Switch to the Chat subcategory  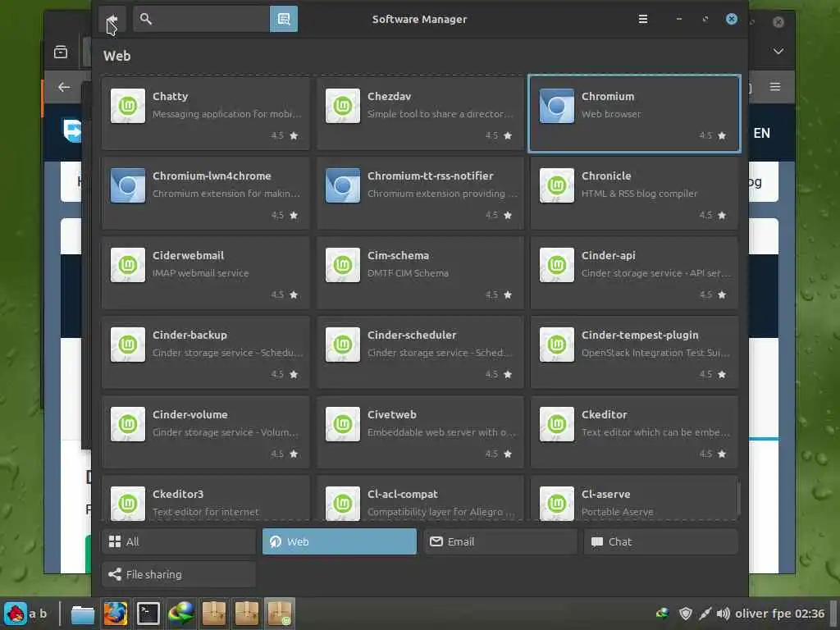(x=661, y=541)
